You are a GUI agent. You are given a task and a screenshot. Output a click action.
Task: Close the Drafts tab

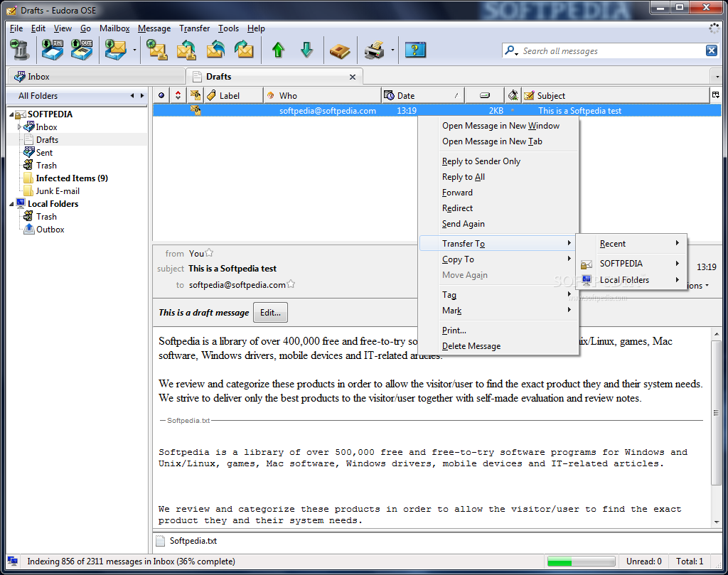(x=353, y=77)
